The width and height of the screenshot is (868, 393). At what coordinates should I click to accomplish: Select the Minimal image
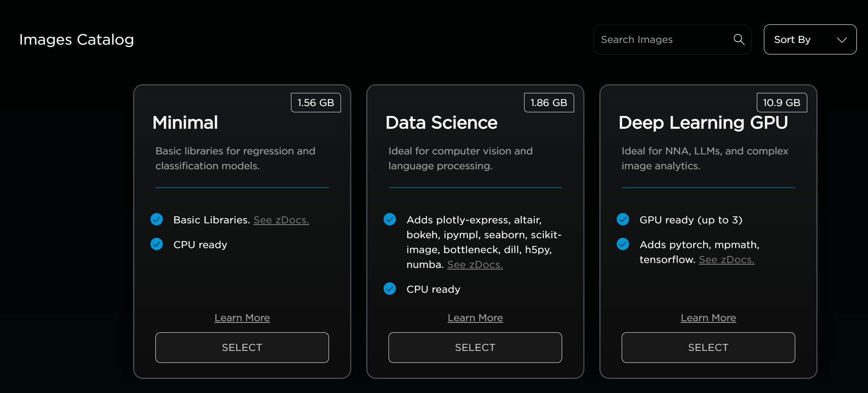242,348
